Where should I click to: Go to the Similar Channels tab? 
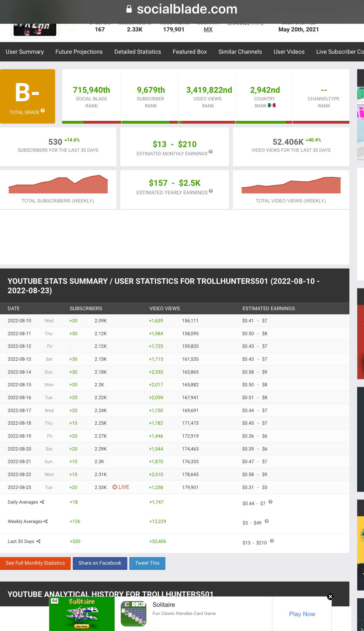click(240, 52)
